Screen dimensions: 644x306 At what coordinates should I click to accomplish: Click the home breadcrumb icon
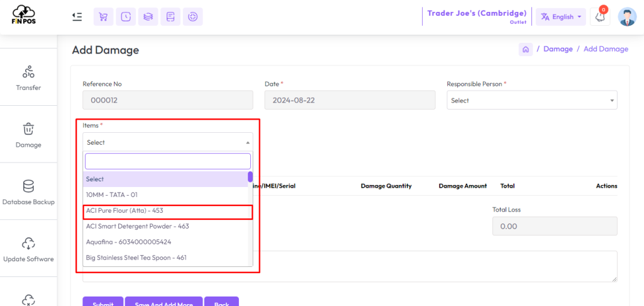coord(525,49)
